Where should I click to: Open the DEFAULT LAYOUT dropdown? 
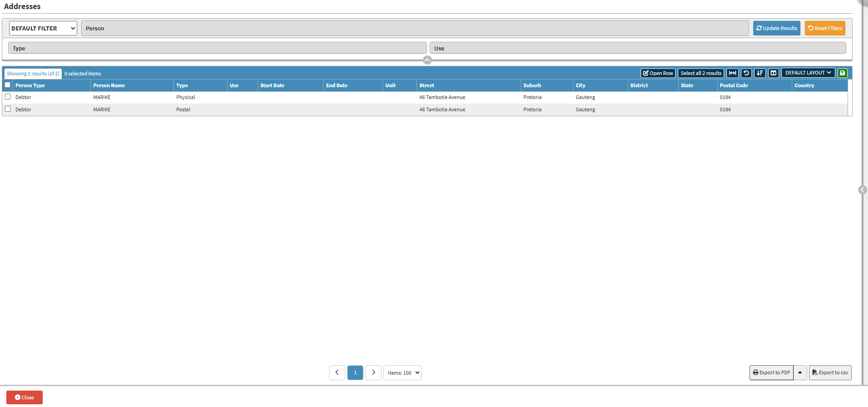[808, 73]
